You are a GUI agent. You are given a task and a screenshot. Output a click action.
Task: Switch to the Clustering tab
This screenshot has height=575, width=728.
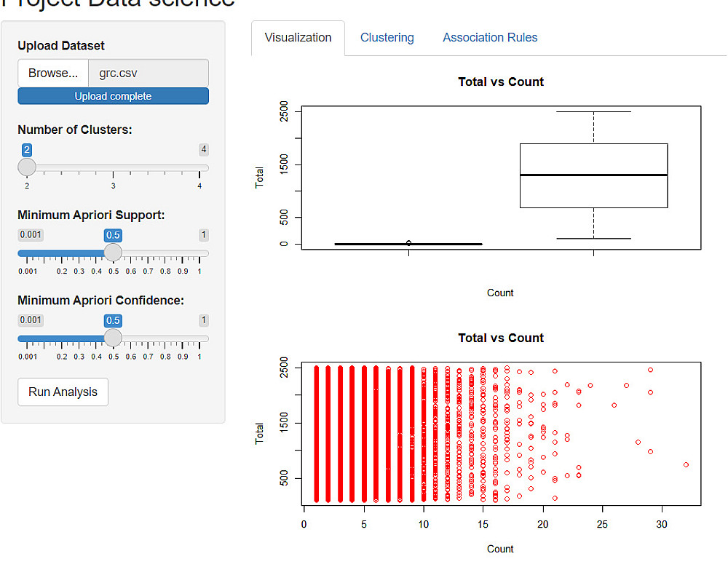(387, 38)
